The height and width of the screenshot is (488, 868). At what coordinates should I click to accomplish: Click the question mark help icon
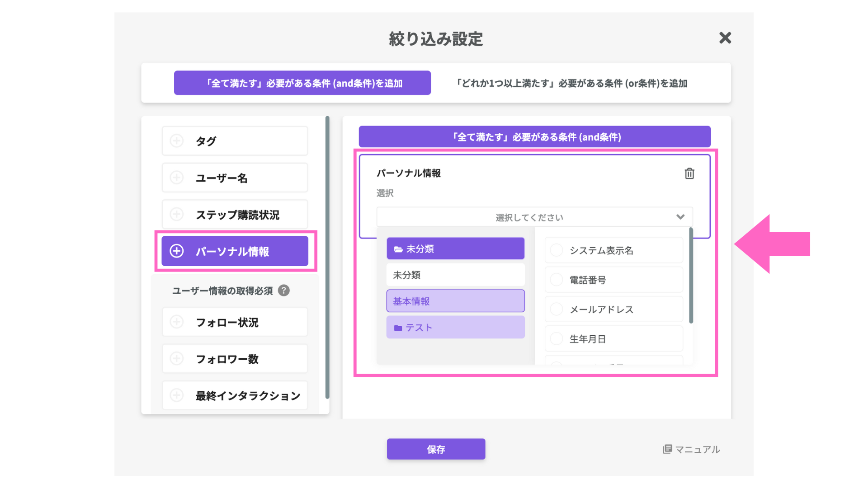(284, 291)
